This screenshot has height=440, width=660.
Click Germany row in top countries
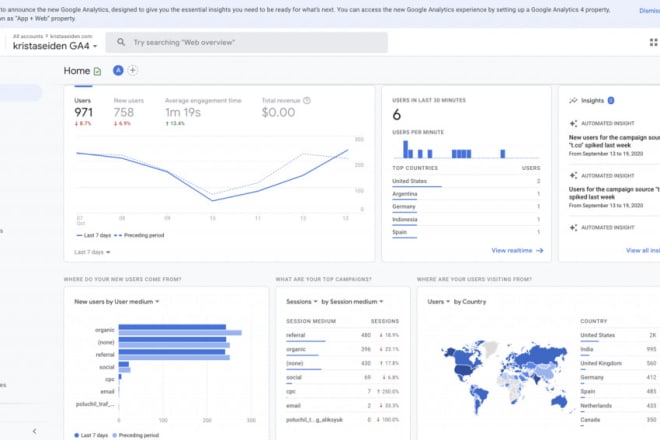466,207
